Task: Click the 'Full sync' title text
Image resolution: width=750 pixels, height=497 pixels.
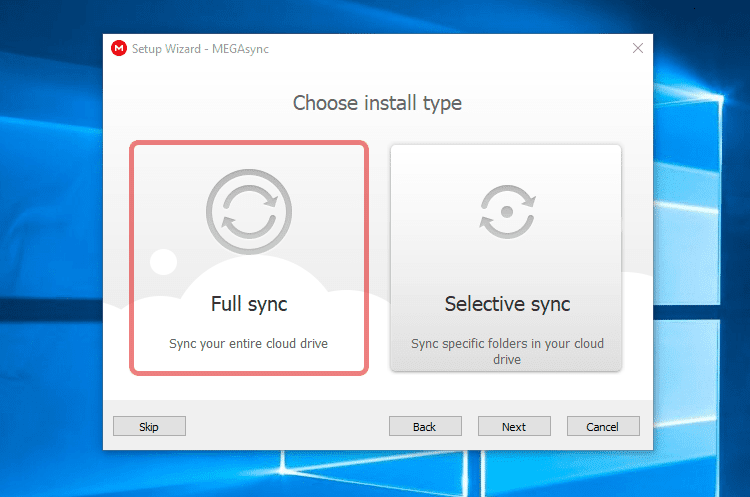Action: pos(249,304)
